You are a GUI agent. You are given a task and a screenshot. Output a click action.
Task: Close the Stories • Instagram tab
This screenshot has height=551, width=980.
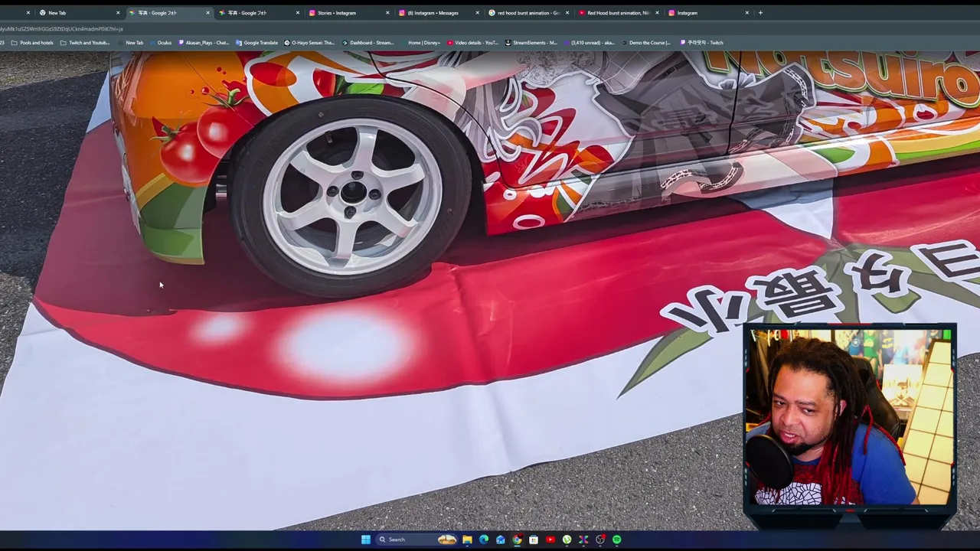click(387, 13)
